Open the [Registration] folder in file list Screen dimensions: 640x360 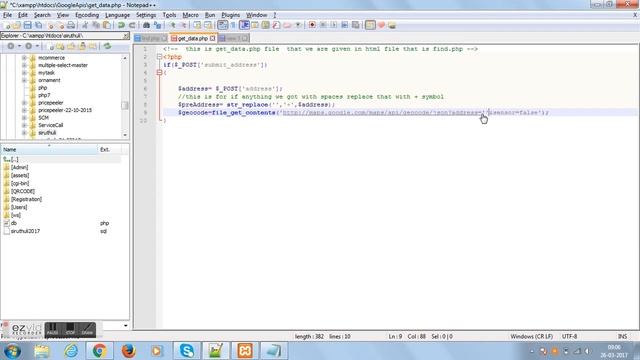pos(26,199)
